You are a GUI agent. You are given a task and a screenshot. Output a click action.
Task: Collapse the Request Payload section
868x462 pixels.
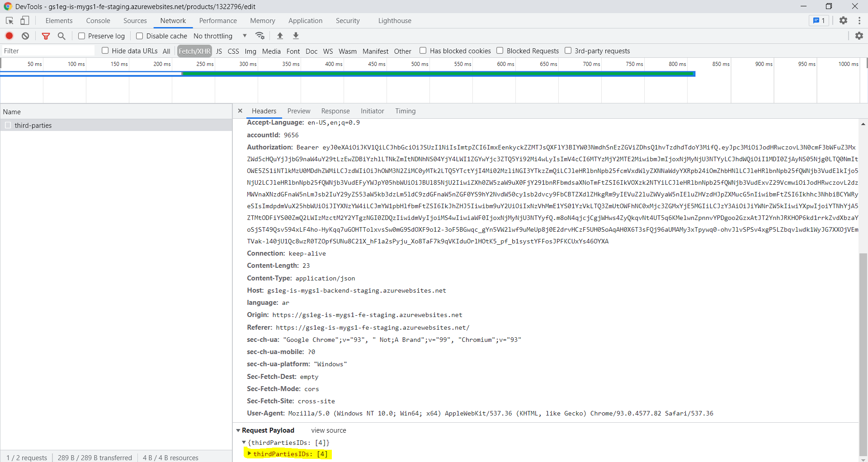pos(238,430)
